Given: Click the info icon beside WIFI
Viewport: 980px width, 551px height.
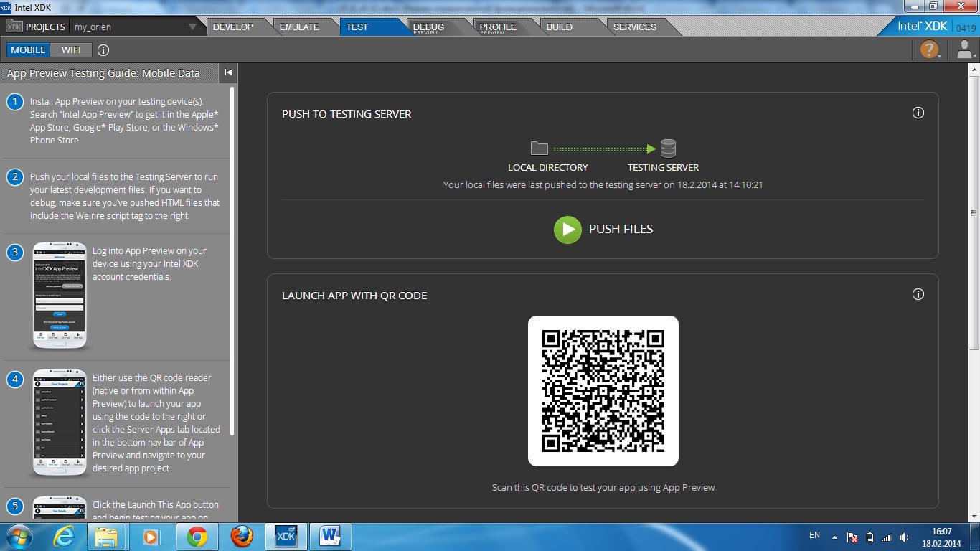Looking at the screenshot, I should (103, 50).
